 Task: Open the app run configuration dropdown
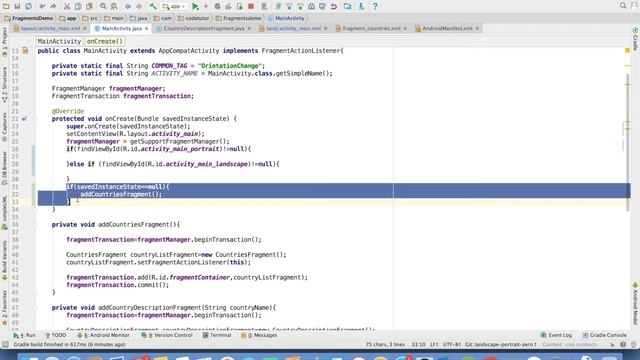click(173, 6)
